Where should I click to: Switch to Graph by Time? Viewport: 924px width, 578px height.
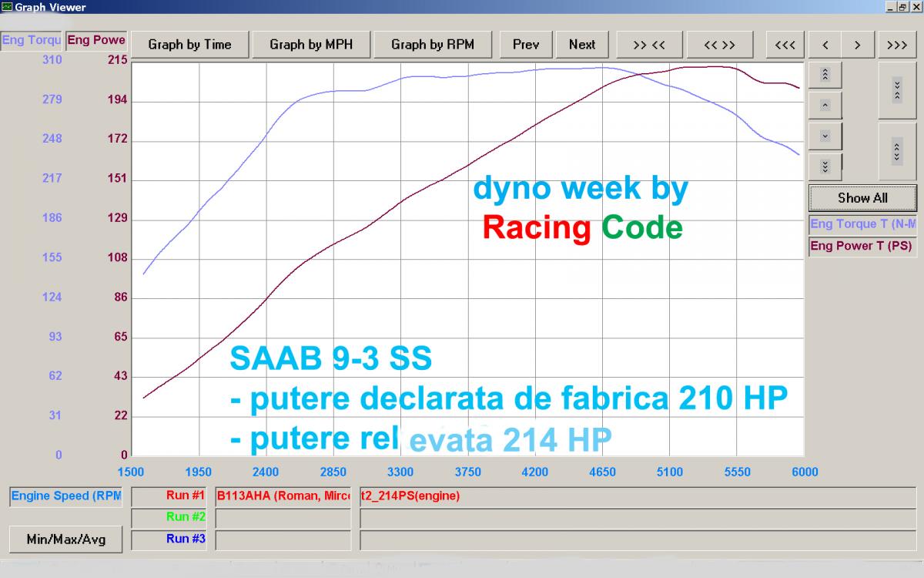tap(189, 45)
